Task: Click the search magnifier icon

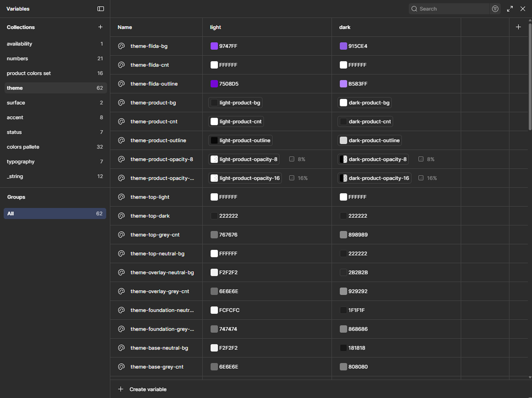Action: coord(414,9)
